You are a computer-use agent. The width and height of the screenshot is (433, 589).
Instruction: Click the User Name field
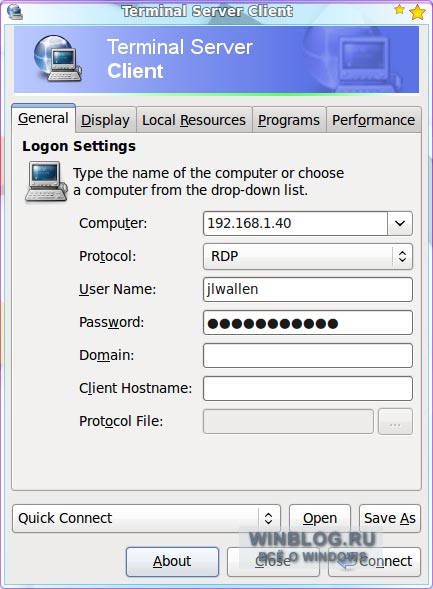tap(308, 289)
